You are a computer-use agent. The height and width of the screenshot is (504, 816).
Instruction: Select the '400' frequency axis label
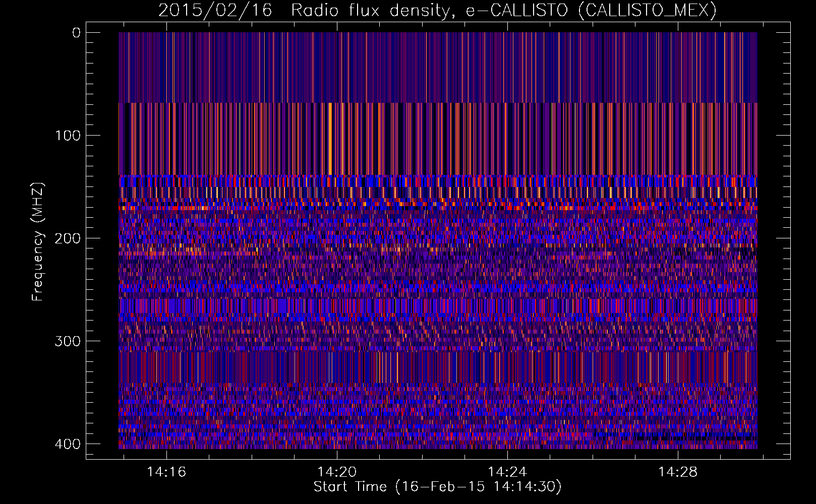coord(68,444)
